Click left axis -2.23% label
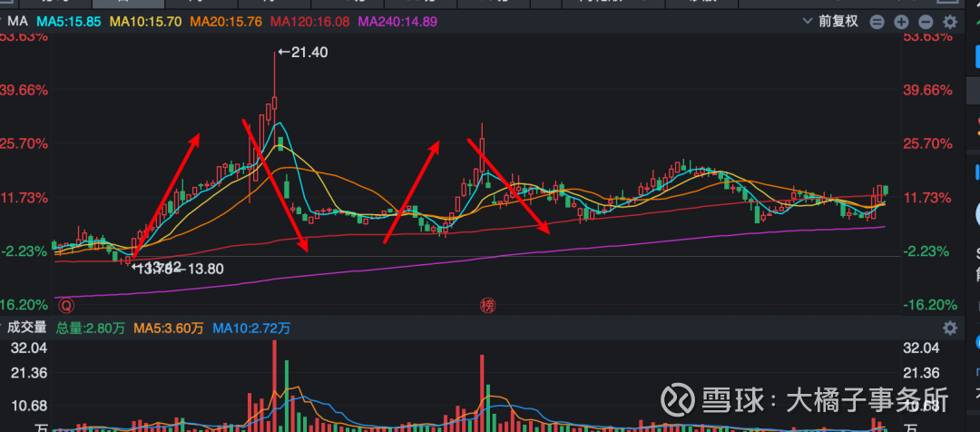Viewport: 980px width, 432px height. coord(24,251)
